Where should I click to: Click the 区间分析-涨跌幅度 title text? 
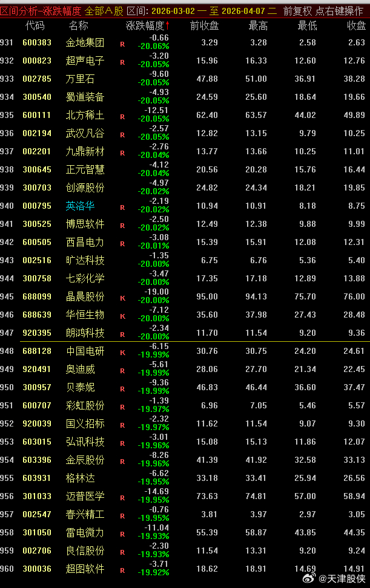41,11
